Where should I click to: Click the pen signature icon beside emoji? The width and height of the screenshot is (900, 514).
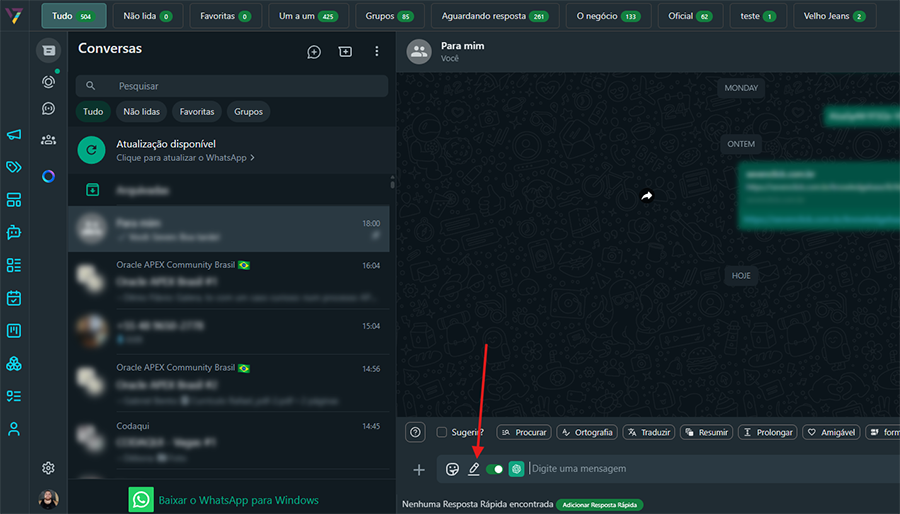pyautogui.click(x=474, y=469)
